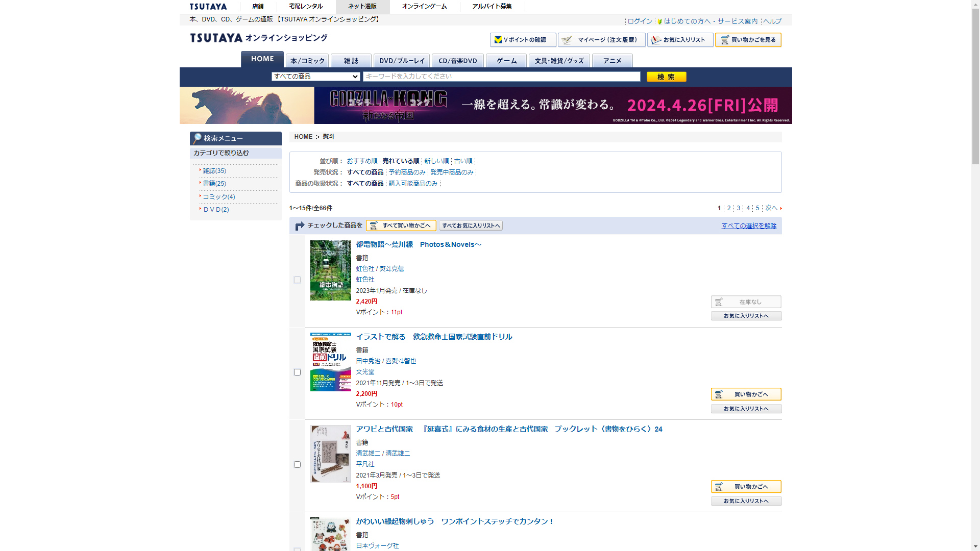Check the 救急救命士国家試験直前ドリル checkbox
Viewport: 980px width, 551px height.
(x=297, y=372)
